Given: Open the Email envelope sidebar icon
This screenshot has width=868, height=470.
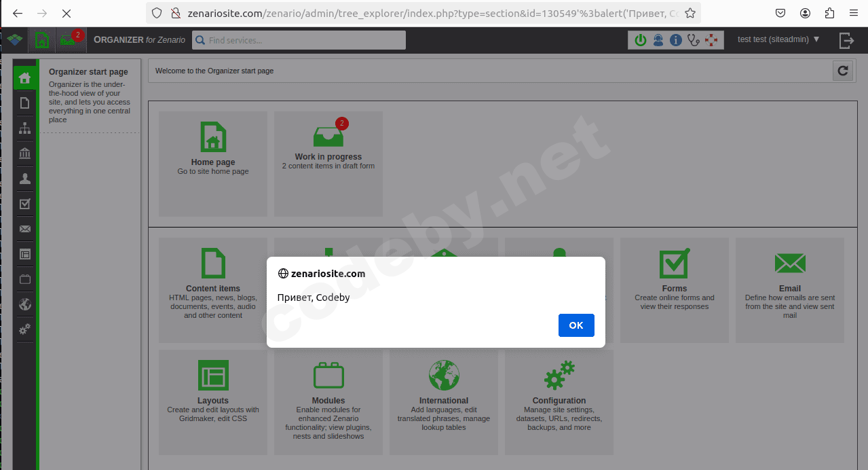Looking at the screenshot, I should point(25,229).
